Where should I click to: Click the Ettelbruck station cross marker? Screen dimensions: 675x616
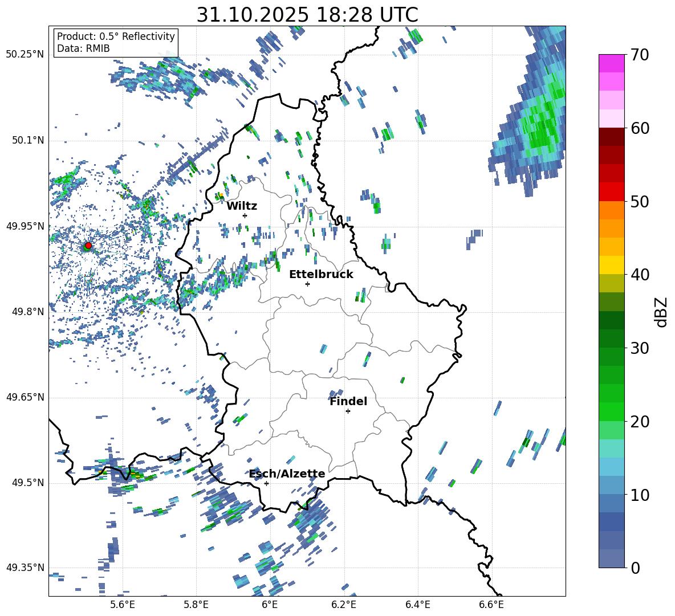point(307,284)
